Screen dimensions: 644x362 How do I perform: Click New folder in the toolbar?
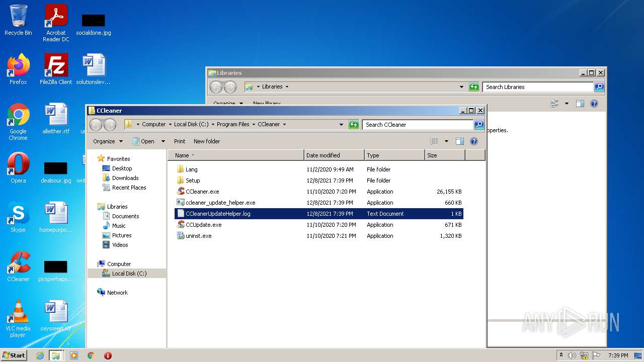(207, 141)
